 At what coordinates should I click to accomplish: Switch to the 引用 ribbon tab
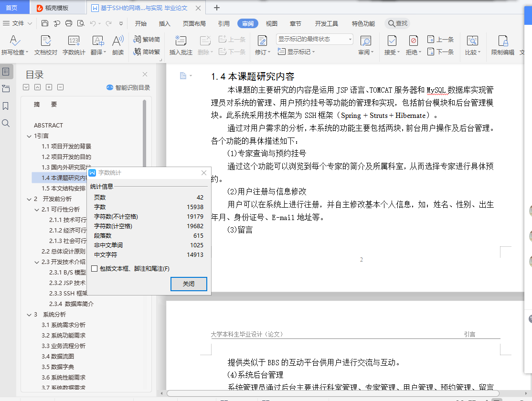click(x=223, y=23)
